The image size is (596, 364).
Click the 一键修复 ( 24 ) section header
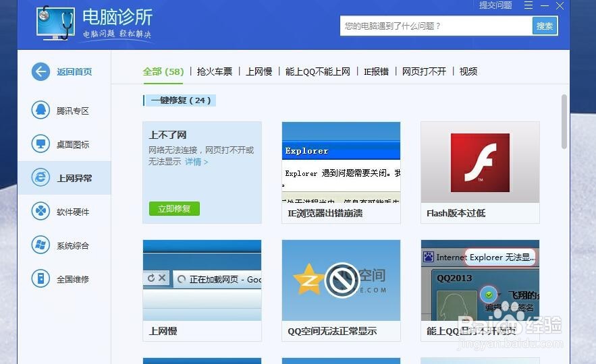pos(180,100)
